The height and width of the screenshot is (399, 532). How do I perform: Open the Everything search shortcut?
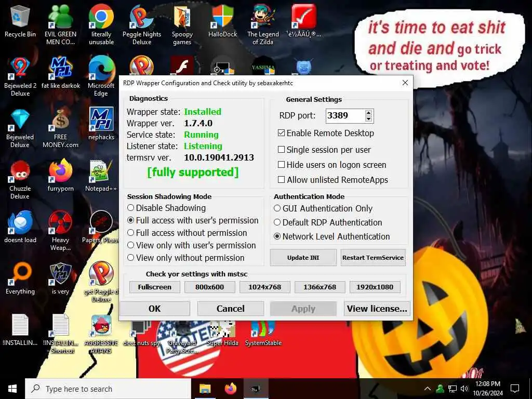[x=20, y=279]
